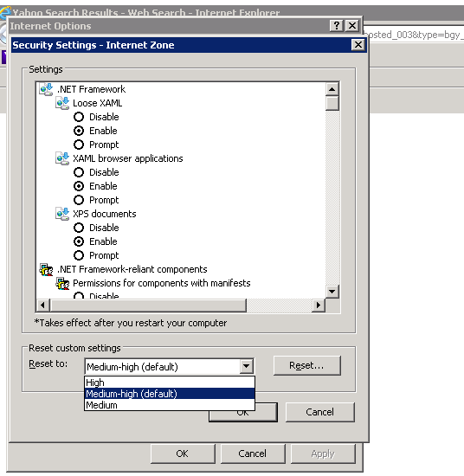The width and height of the screenshot is (464, 476).
Task: Click the .NET Framework tree label
Action: point(91,89)
